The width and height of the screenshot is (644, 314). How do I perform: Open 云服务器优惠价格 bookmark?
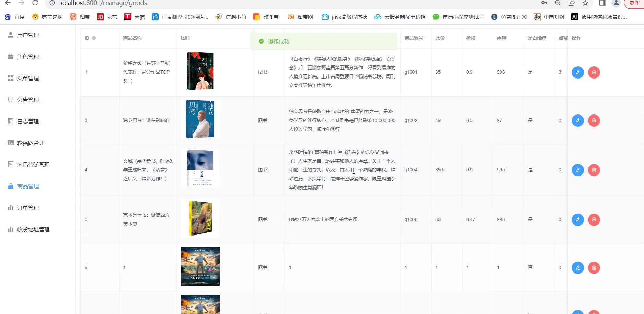(400, 17)
